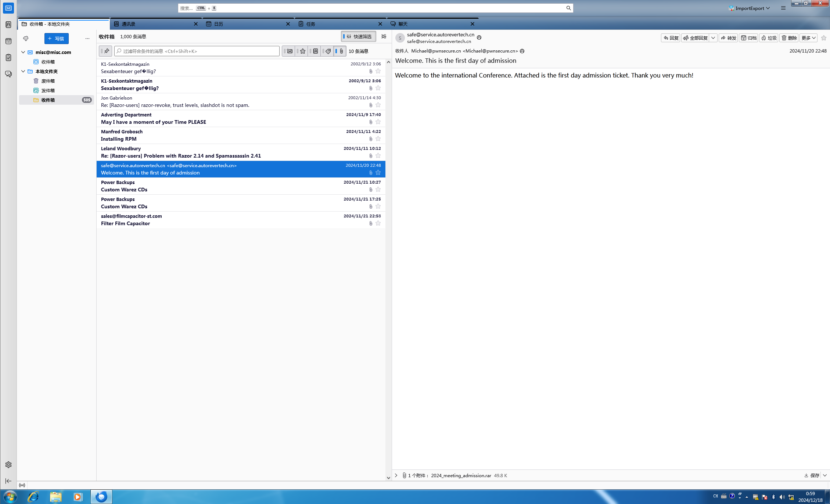Open the Mail space icon in sidebar

(8, 8)
